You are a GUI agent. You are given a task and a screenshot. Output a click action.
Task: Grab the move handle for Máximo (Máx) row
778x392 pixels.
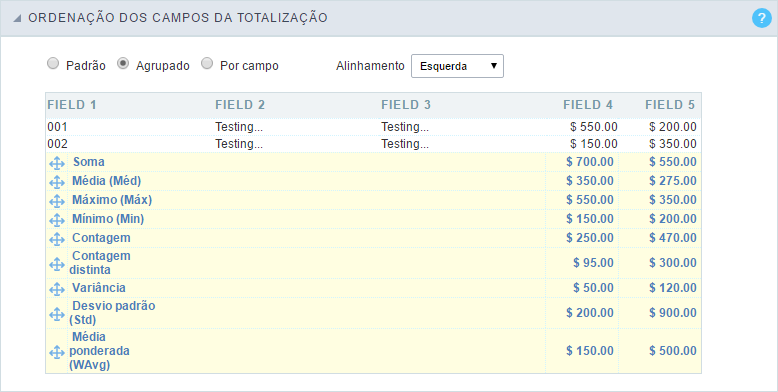tap(57, 201)
